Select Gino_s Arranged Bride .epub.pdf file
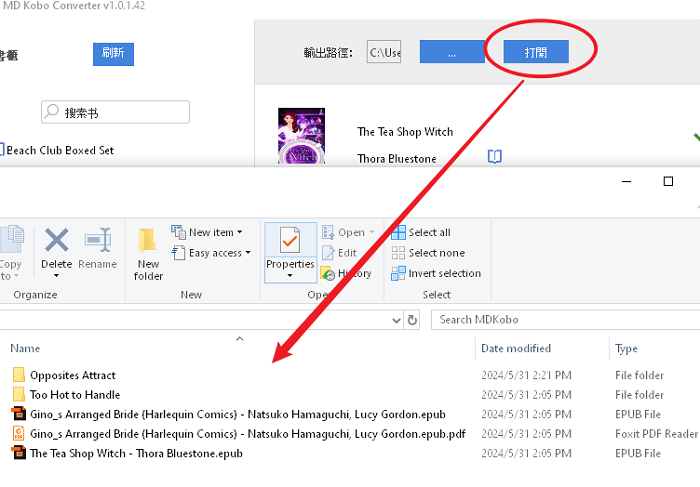The image size is (700, 487). coord(248,433)
